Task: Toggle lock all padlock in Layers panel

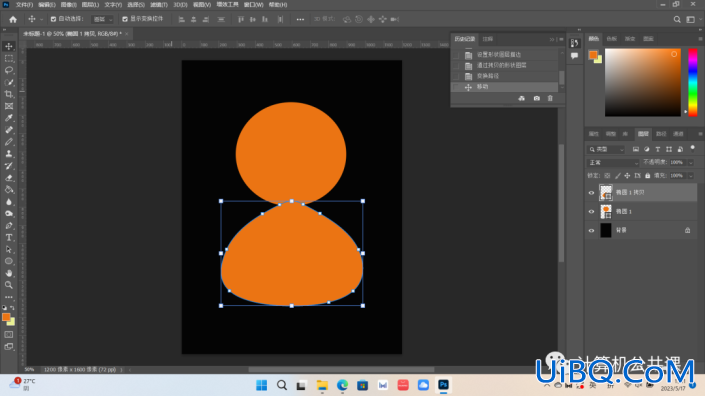Action: point(647,176)
